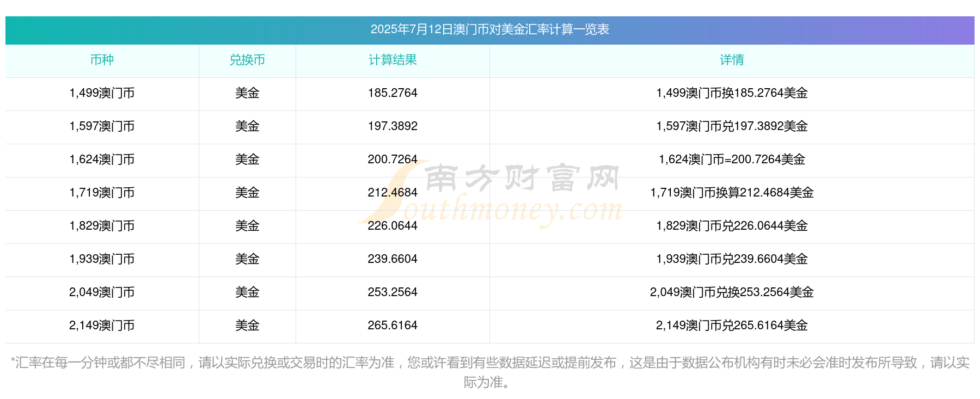Image resolution: width=980 pixels, height=399 pixels.
Task: Click 2,049澳门币兑换253.2564美金 detail text
Action: pos(732,292)
